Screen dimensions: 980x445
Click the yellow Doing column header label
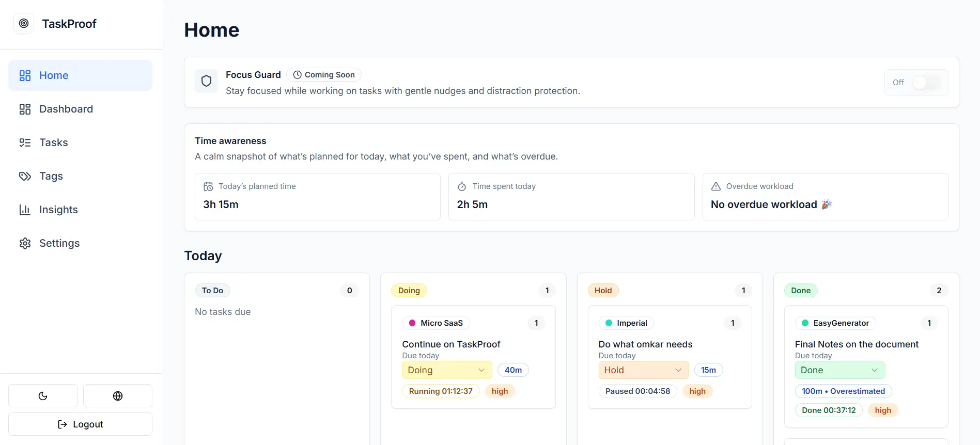point(409,291)
